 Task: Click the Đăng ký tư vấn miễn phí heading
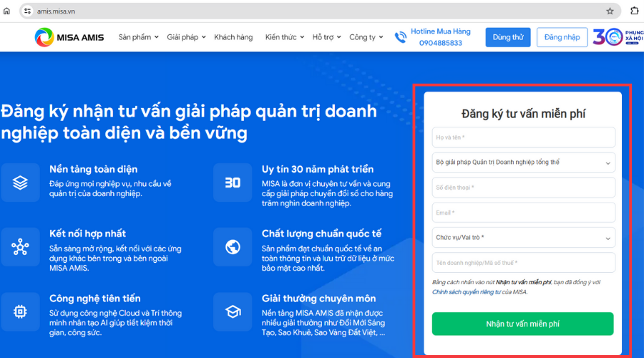(x=523, y=114)
